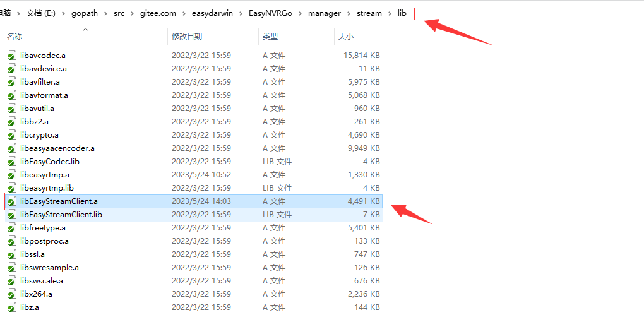
Task: Expand the chevron after EasyNVRGo in path
Action: click(x=301, y=13)
